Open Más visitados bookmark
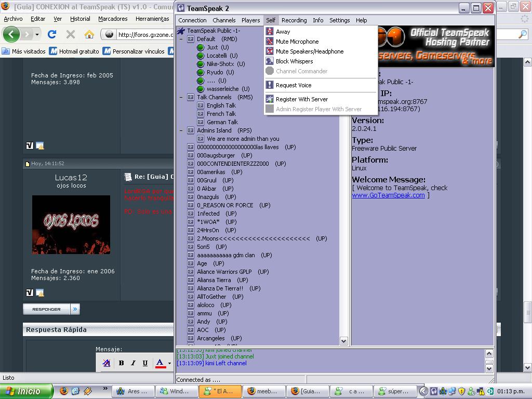532x399 pixels. 24,51
